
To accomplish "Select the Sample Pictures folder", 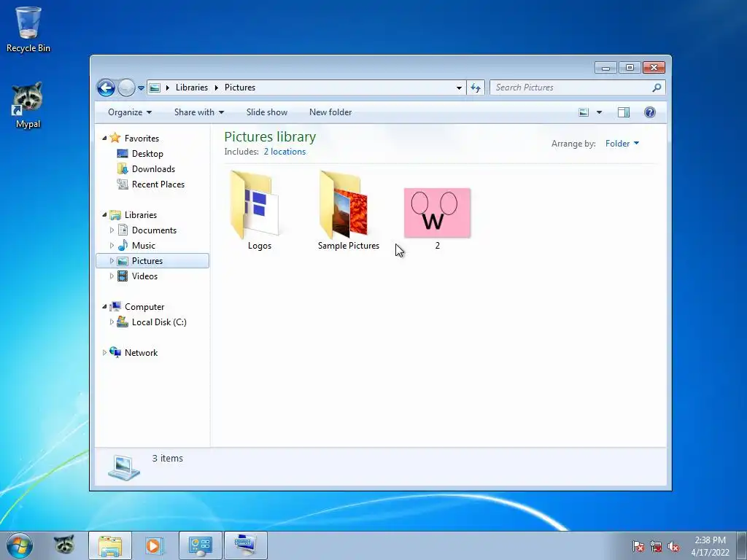I will click(x=349, y=210).
